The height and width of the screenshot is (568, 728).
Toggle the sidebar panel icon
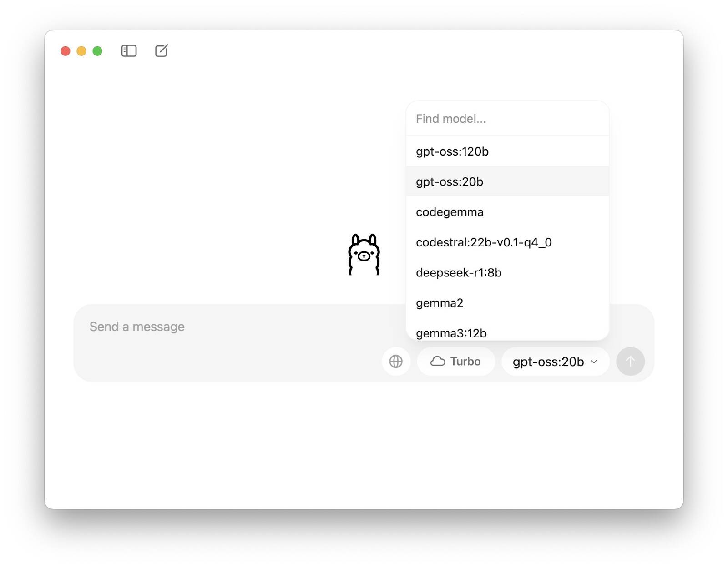[x=129, y=51]
